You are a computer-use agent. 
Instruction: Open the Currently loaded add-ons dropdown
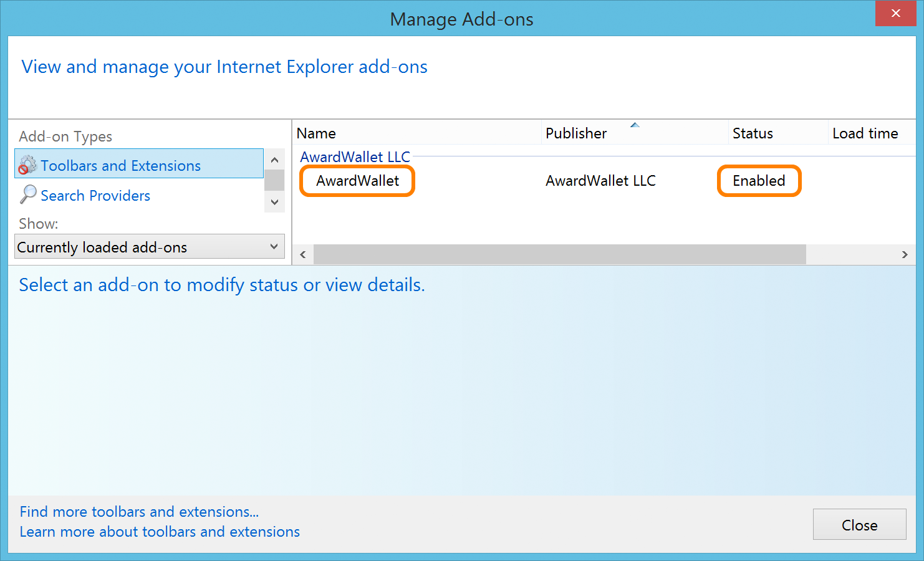click(150, 247)
